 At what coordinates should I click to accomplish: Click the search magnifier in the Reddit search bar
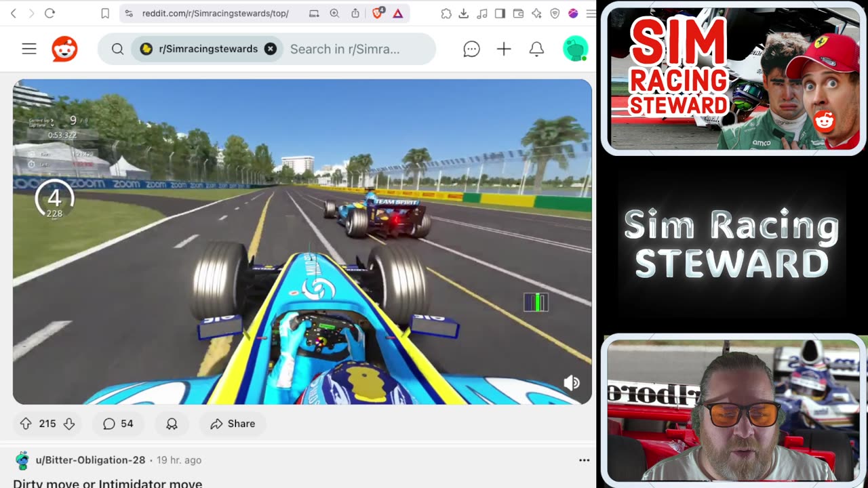pyautogui.click(x=117, y=49)
